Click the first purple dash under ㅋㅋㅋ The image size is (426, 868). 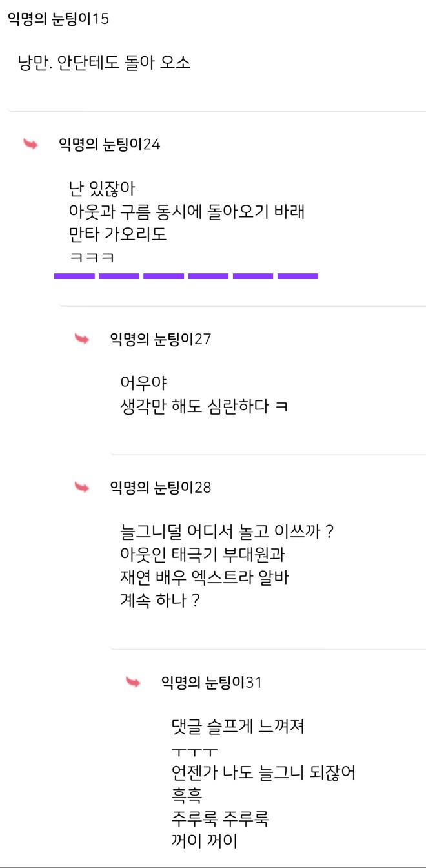tap(74, 276)
